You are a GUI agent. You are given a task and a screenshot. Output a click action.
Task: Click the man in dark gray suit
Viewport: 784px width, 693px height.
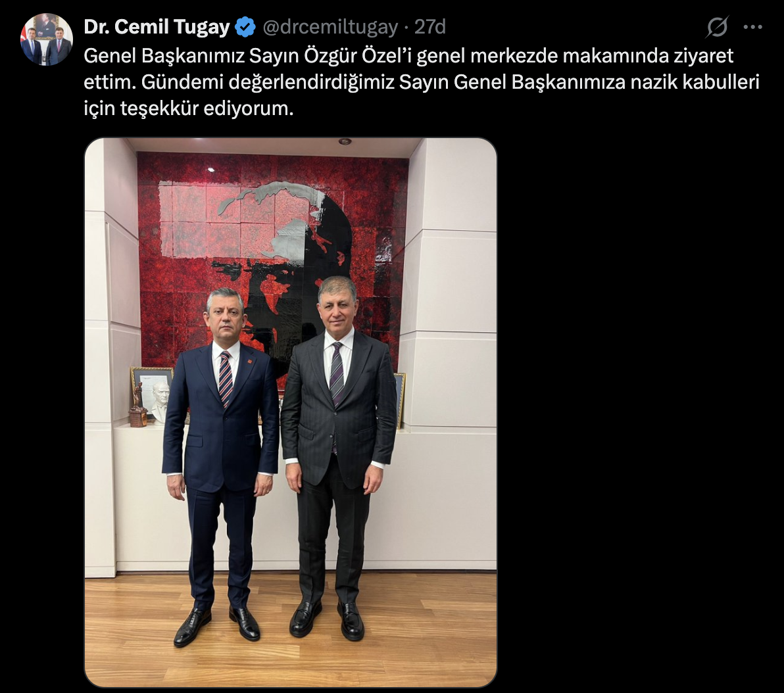pyautogui.click(x=339, y=458)
